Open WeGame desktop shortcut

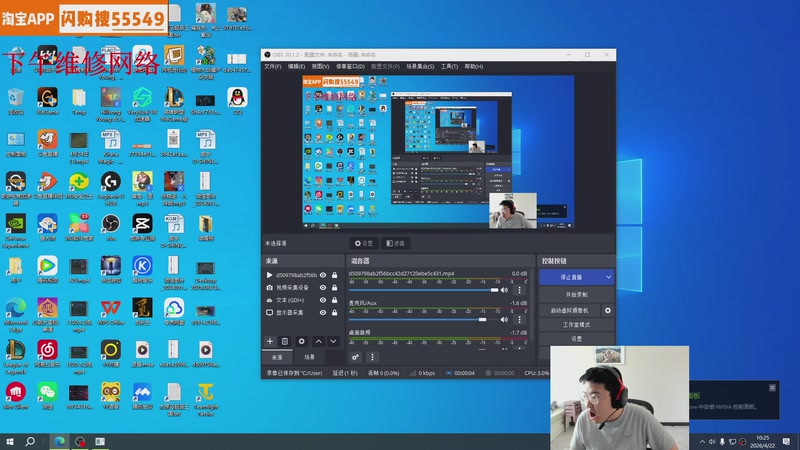(47, 101)
